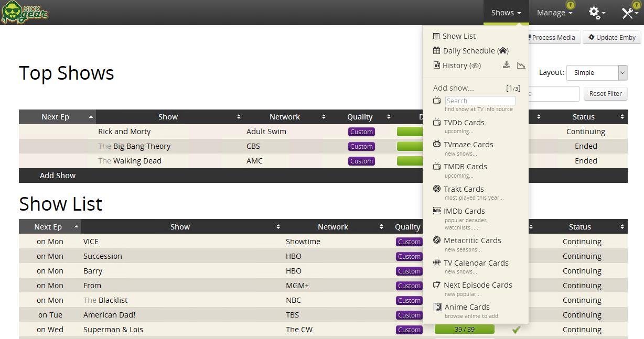
Task: Click Add Show under Top Shows
Action: click(x=58, y=176)
